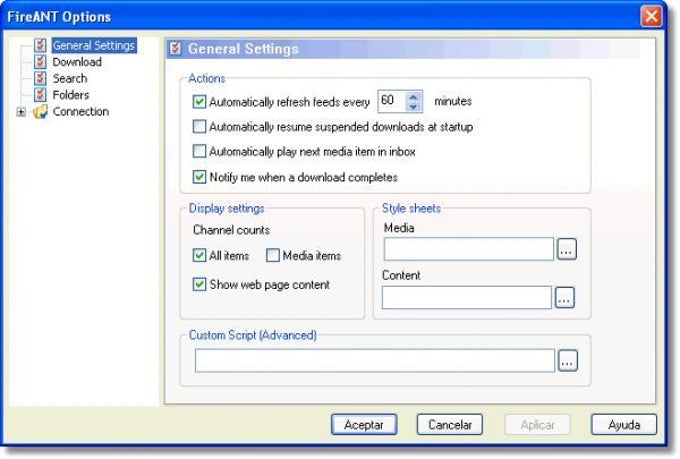Click the Search checklist icon

[40, 78]
